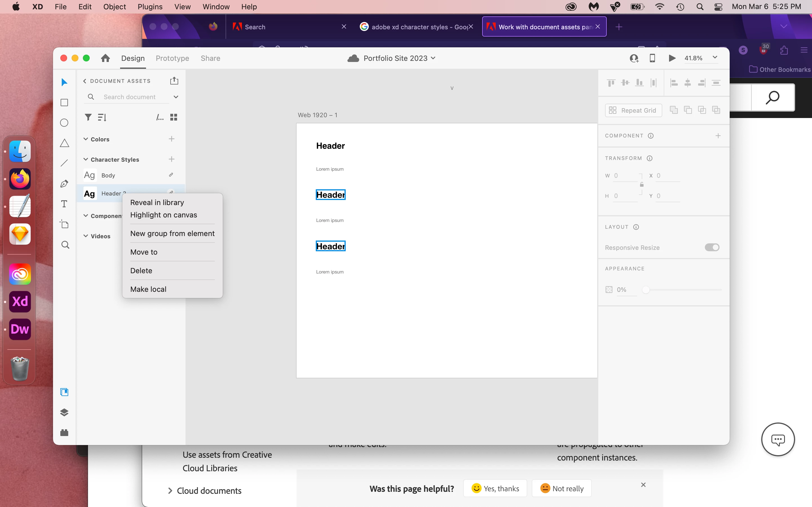Click Make local in context menu
The height and width of the screenshot is (507, 812).
click(x=148, y=289)
